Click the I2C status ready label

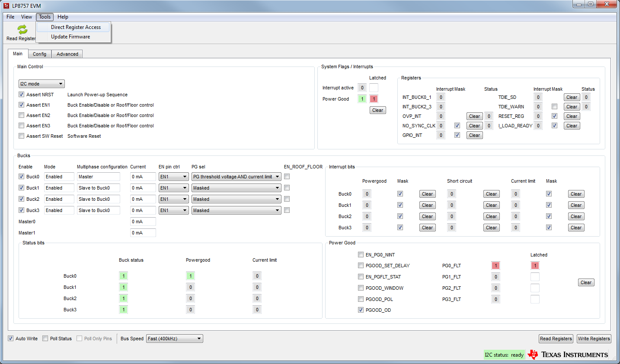pos(504,355)
